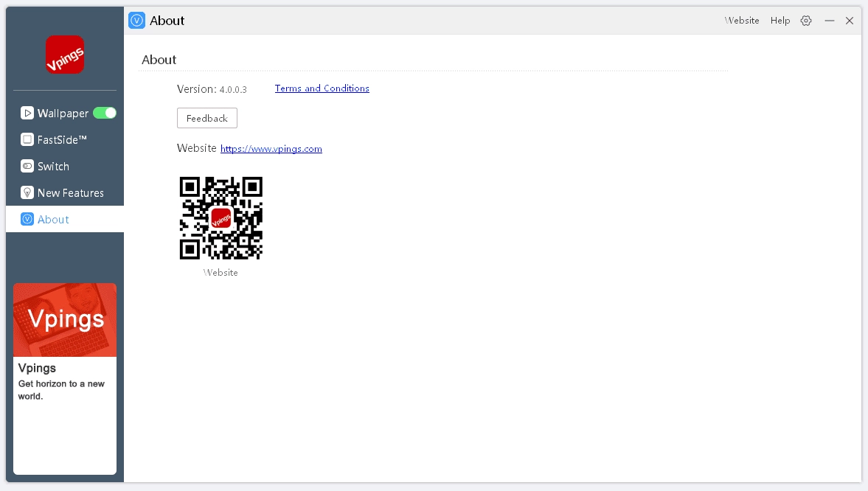Click the FastSide square icon
Viewport: 868px width, 491px height.
coord(27,139)
